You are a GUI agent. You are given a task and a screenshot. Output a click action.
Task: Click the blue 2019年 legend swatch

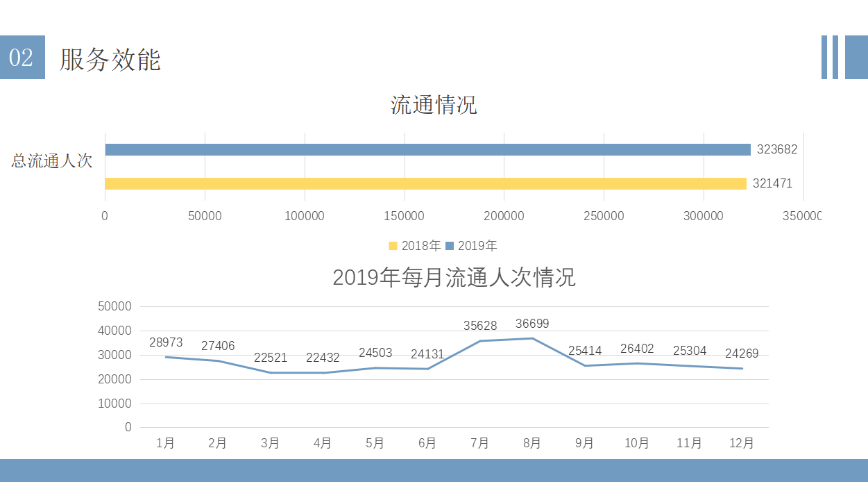point(450,245)
